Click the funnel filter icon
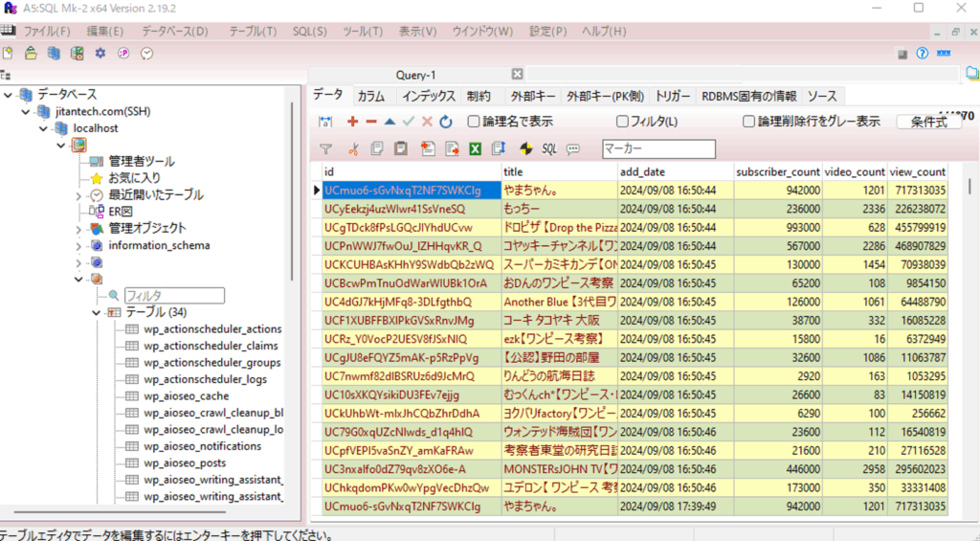 [x=325, y=148]
